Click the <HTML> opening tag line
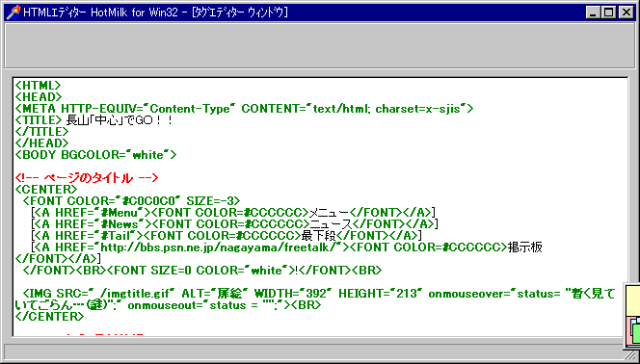 click(x=38, y=86)
